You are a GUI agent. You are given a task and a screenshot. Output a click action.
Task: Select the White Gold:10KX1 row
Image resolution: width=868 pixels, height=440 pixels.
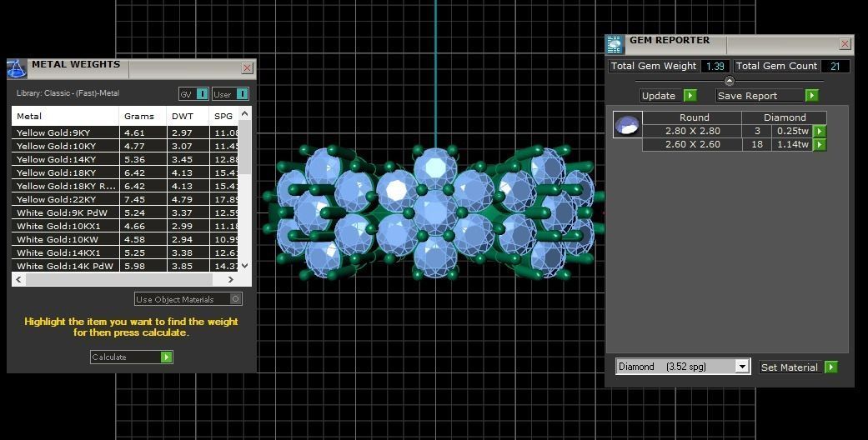click(125, 226)
